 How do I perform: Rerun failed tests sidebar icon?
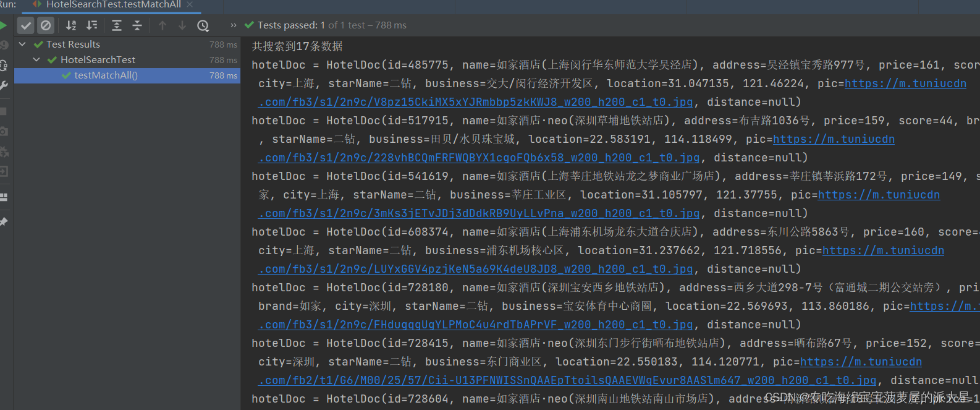click(x=3, y=45)
